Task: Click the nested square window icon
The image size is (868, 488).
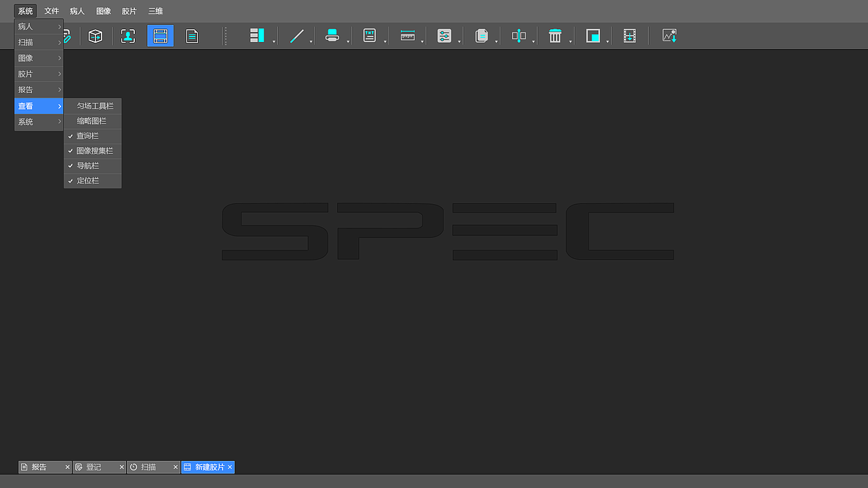Action: [593, 36]
